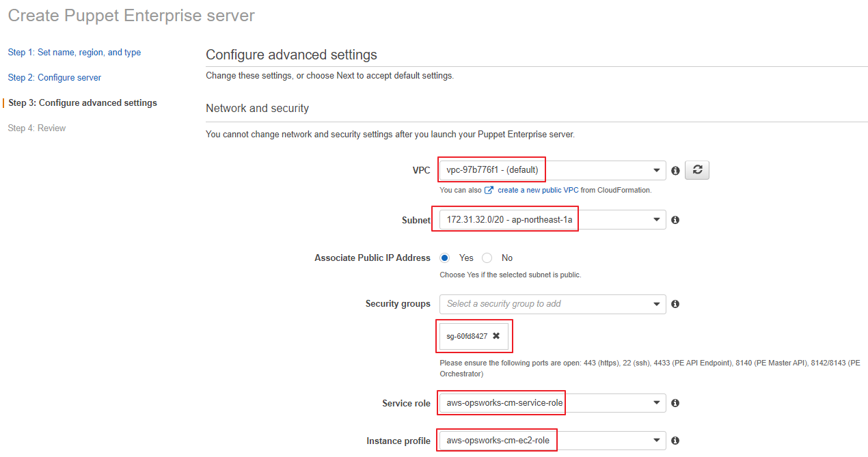The image size is (868, 457).
Task: Click the Subnet info icon
Action: pyautogui.click(x=675, y=220)
